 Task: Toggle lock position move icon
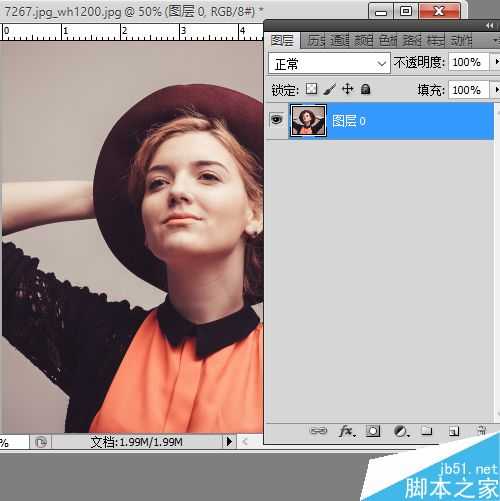(348, 89)
